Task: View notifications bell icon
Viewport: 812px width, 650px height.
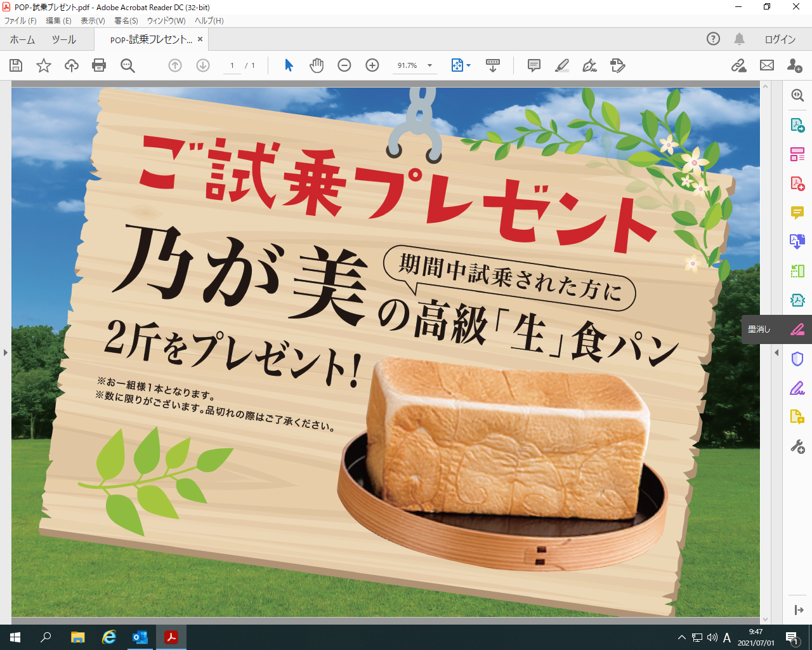Action: coord(740,39)
